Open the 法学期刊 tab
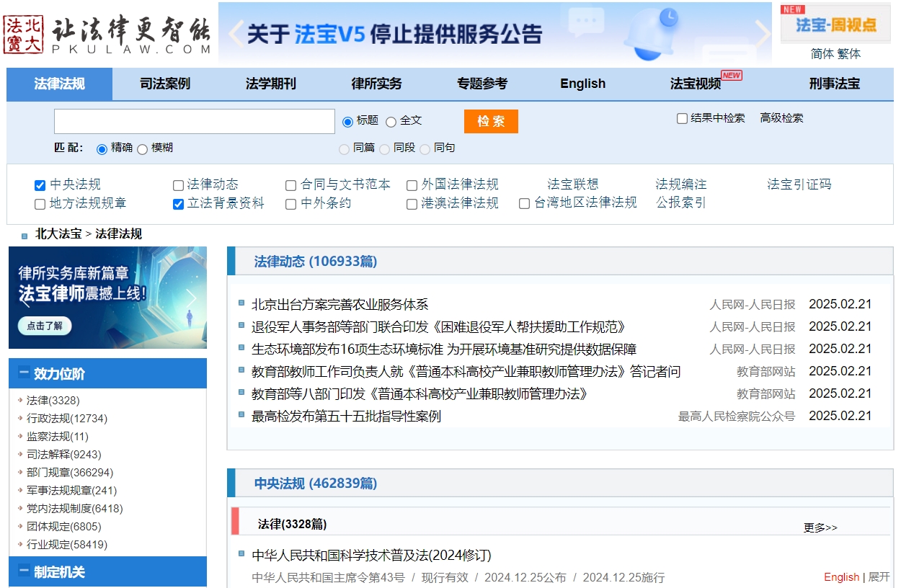This screenshot has width=901, height=588. (x=270, y=84)
